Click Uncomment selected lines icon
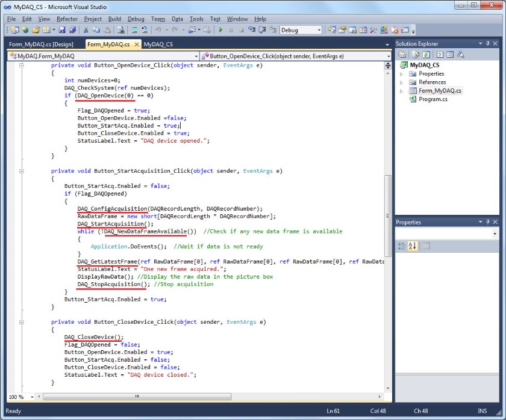 pyautogui.click(x=145, y=30)
